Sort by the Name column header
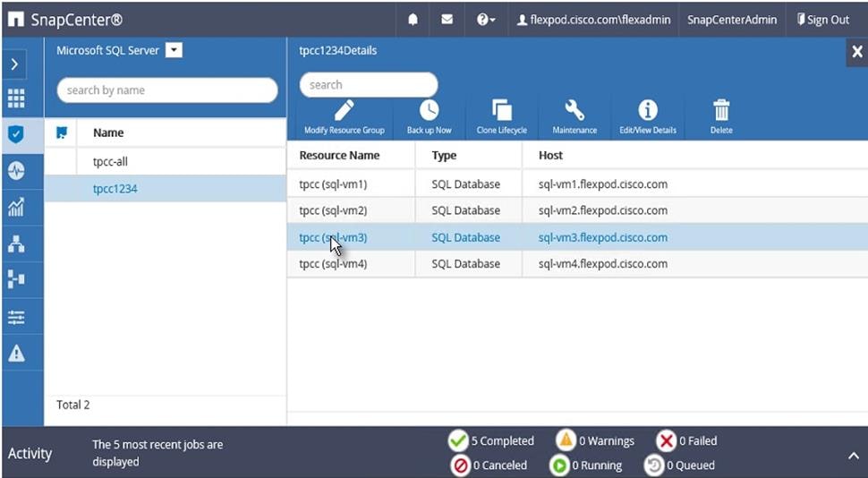Screen dimensions: 868x478 point(108,133)
